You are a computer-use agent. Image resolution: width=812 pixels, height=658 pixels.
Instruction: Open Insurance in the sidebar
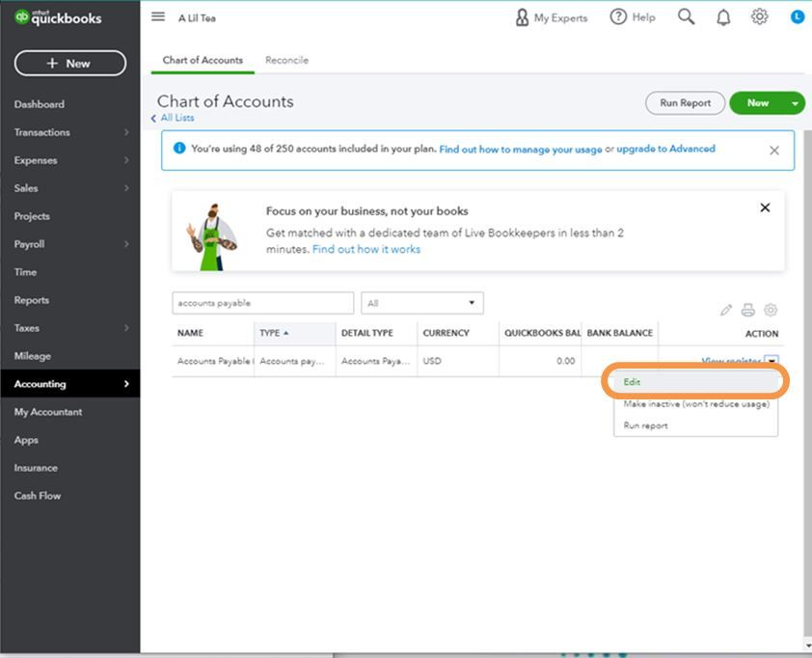pos(36,468)
